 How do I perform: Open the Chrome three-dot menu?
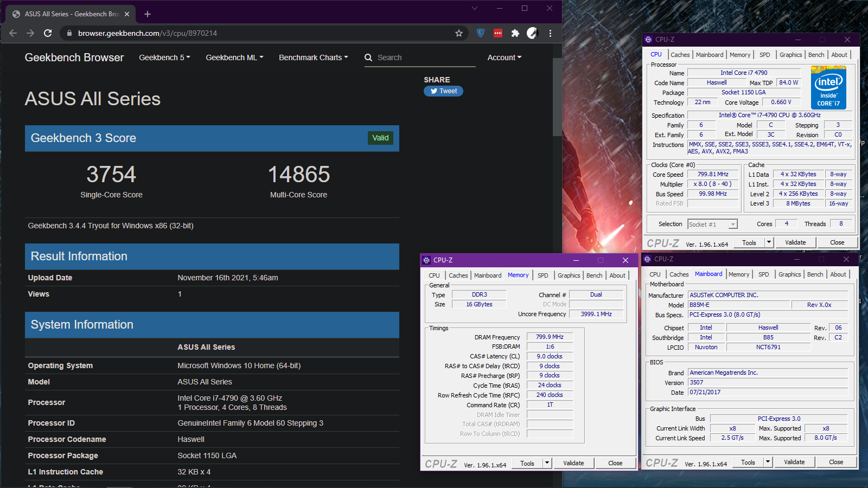click(550, 33)
